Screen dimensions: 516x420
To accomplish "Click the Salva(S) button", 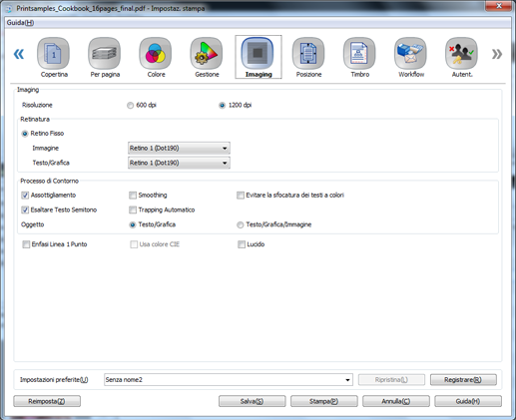I will (252, 401).
